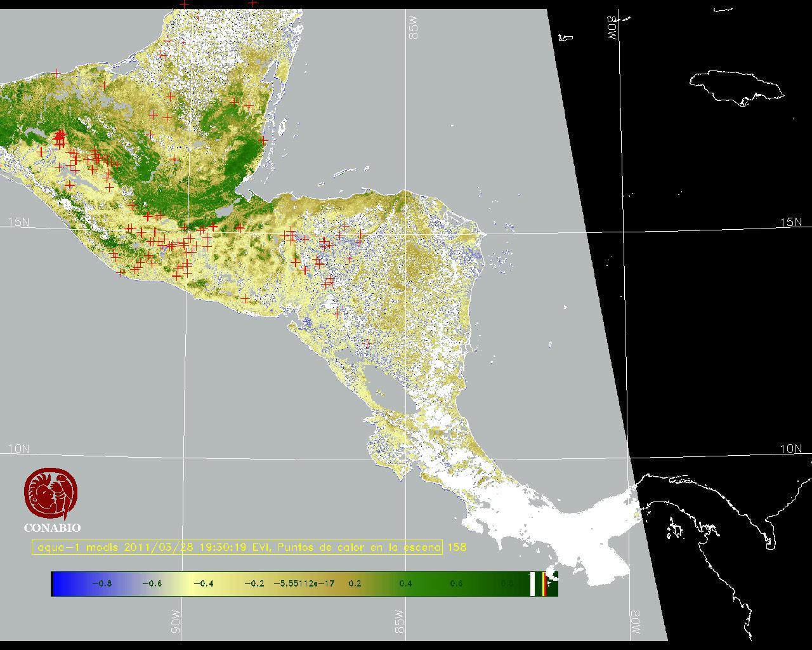Click the 0.4 green scale value
The image size is (812, 650).
click(x=405, y=583)
